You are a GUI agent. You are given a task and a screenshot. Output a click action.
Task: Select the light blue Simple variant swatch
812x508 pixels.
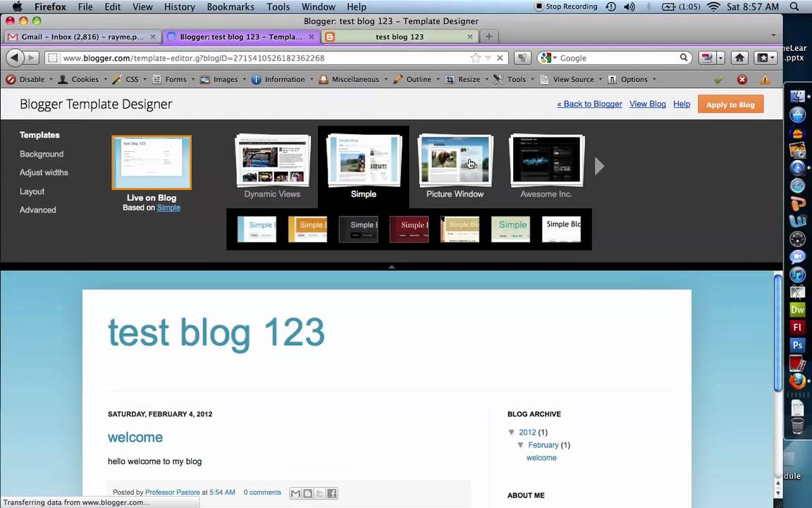pos(257,229)
